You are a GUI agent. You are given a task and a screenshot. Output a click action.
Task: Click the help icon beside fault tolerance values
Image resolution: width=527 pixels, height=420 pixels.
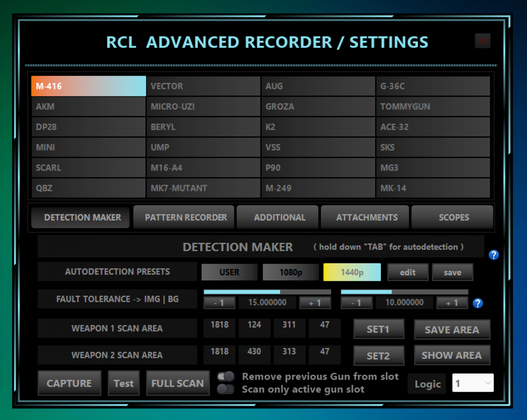click(478, 303)
